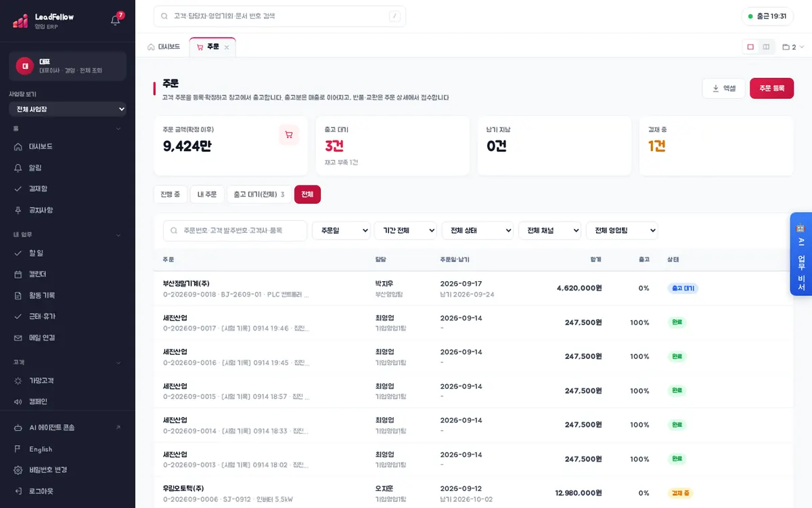Click the 출근 19:31 status pill
This screenshot has height=508, width=812.
click(x=767, y=16)
